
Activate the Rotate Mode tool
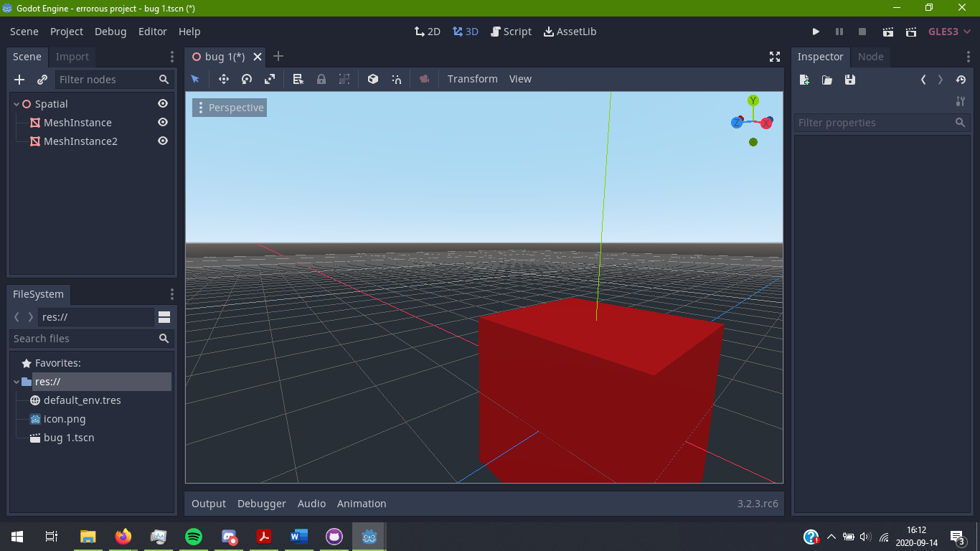(247, 79)
